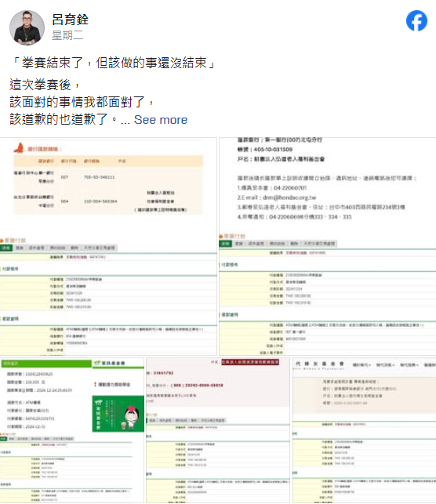Open 呂育銓's profile picture
This screenshot has height=504, width=436.
coord(27,27)
